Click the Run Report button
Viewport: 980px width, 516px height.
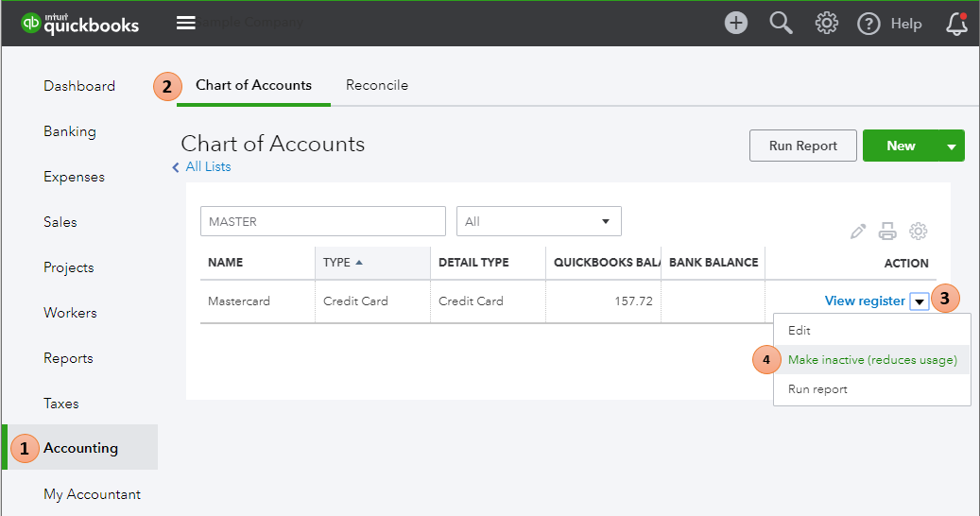pyautogui.click(x=803, y=146)
